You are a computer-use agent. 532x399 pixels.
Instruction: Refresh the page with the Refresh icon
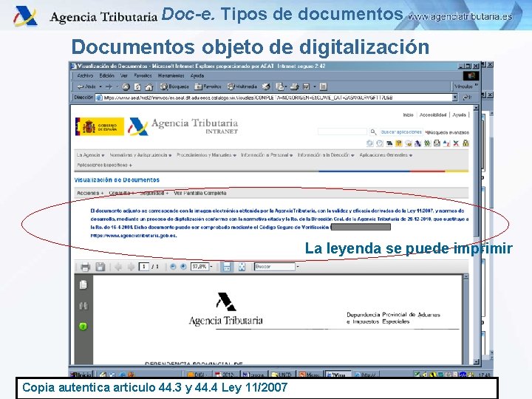tap(137, 87)
